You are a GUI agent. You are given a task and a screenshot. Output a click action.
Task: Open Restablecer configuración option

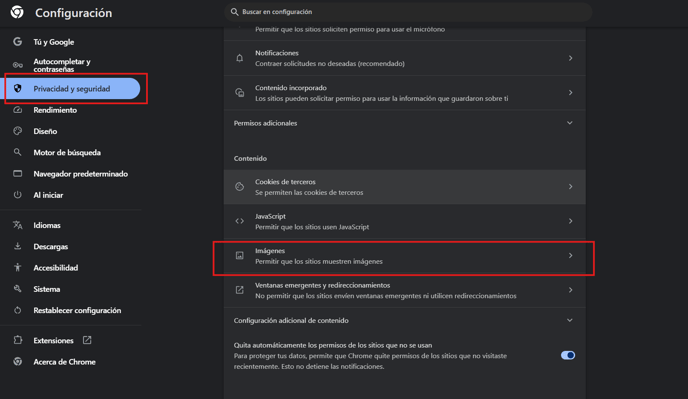[77, 310]
